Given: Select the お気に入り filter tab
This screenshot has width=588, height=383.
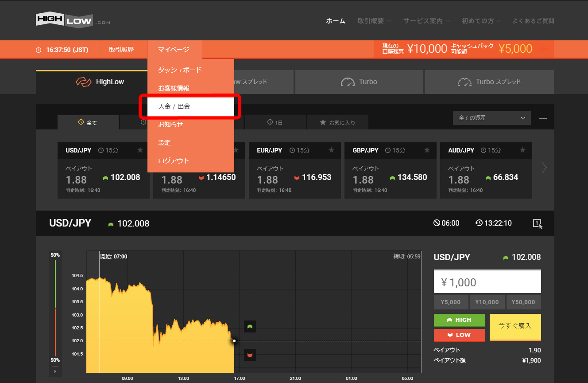Looking at the screenshot, I should pos(338,123).
